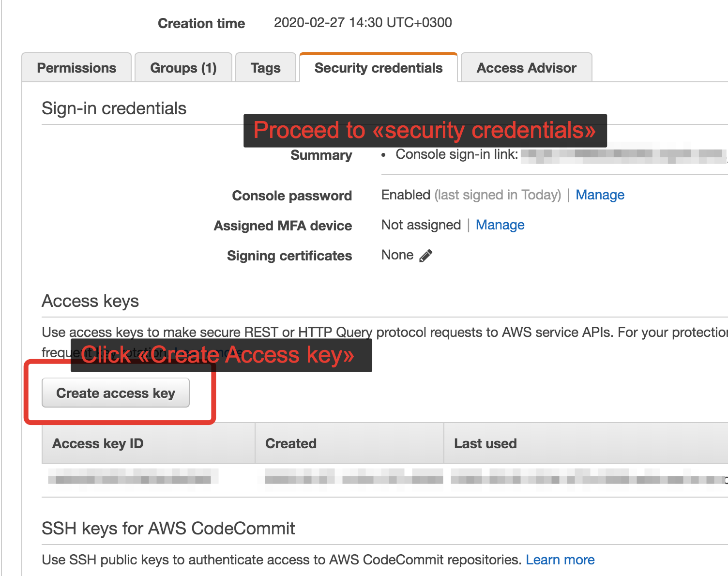Click the Access keys section heading

coord(91,301)
